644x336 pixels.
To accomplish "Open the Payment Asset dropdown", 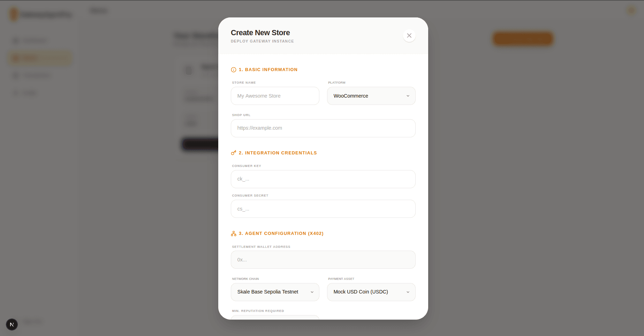I will [x=371, y=292].
